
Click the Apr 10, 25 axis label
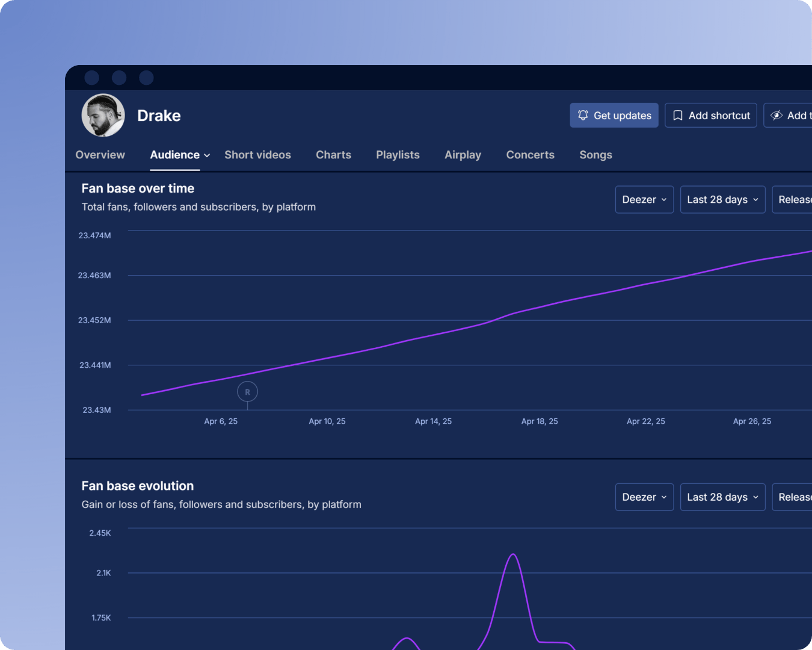[327, 421]
